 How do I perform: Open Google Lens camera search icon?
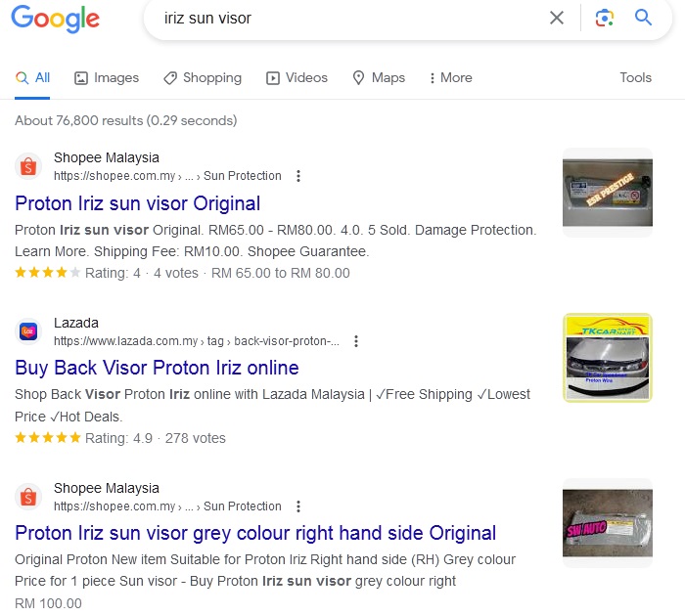(604, 18)
